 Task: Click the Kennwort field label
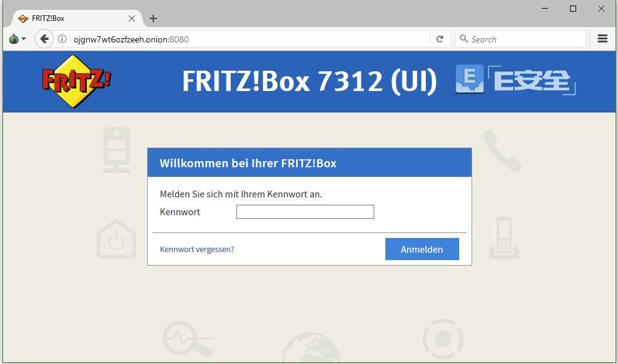point(180,212)
